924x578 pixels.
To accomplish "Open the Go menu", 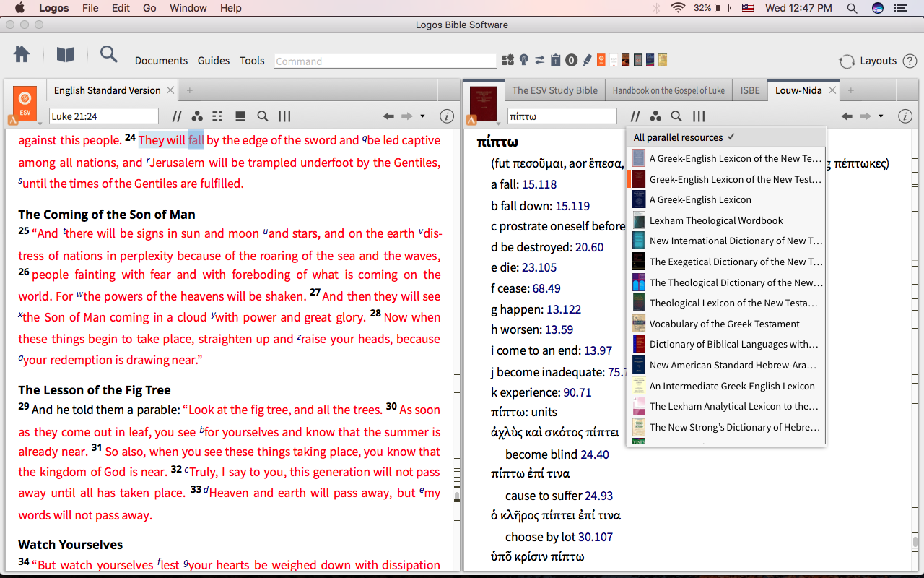I will [149, 8].
